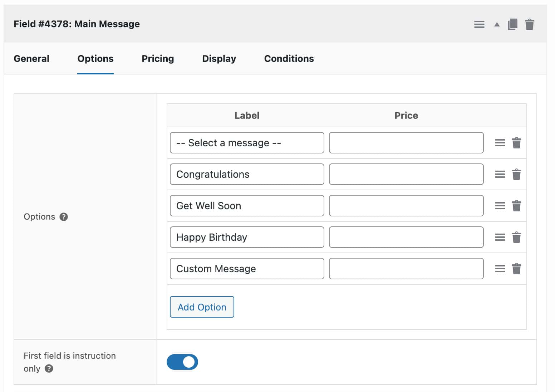
Task: Click the instruction-only help question mark
Action: coord(49,368)
